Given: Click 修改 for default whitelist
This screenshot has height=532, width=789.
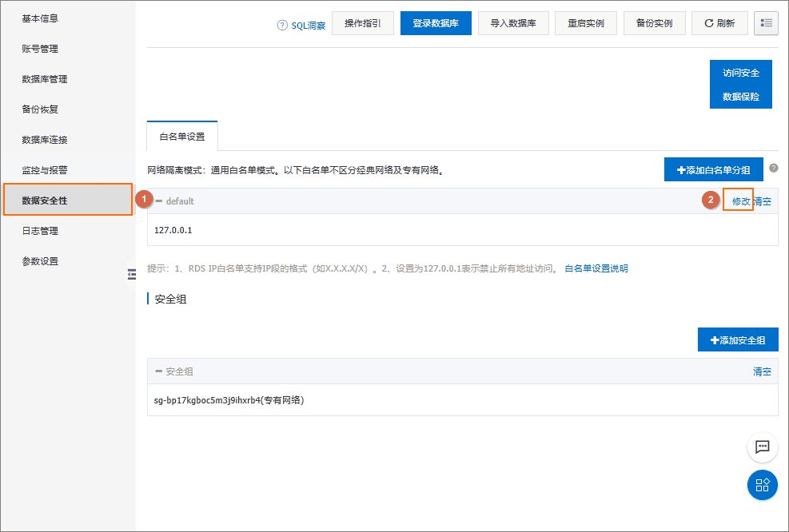Looking at the screenshot, I should 741,201.
